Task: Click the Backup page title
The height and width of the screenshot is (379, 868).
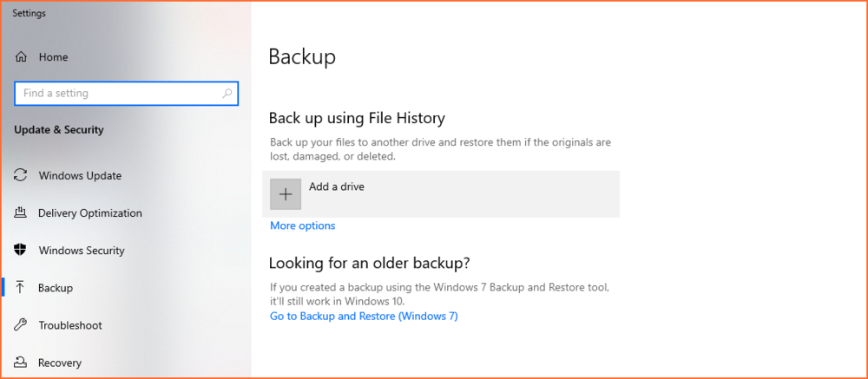Action: (x=302, y=57)
